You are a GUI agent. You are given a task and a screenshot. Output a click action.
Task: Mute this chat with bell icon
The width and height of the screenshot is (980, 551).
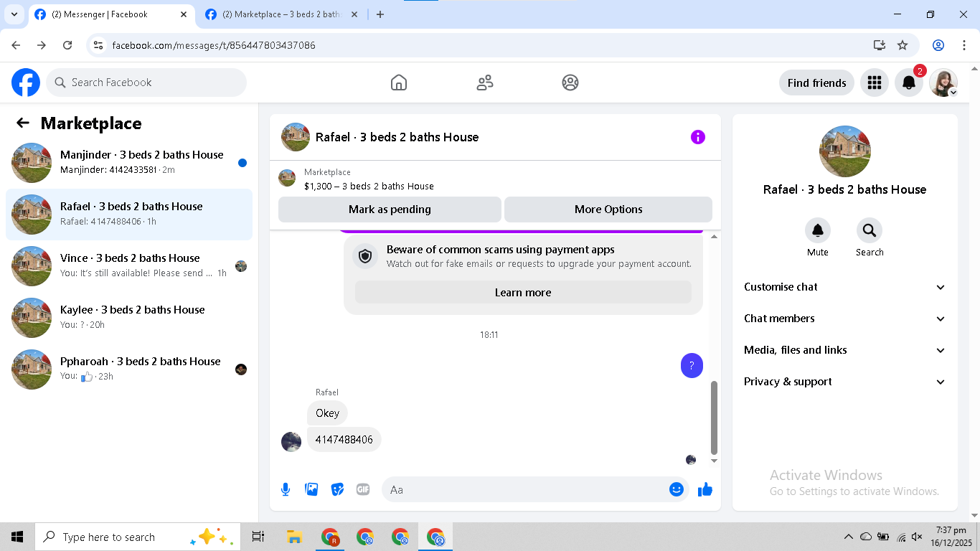[818, 230]
